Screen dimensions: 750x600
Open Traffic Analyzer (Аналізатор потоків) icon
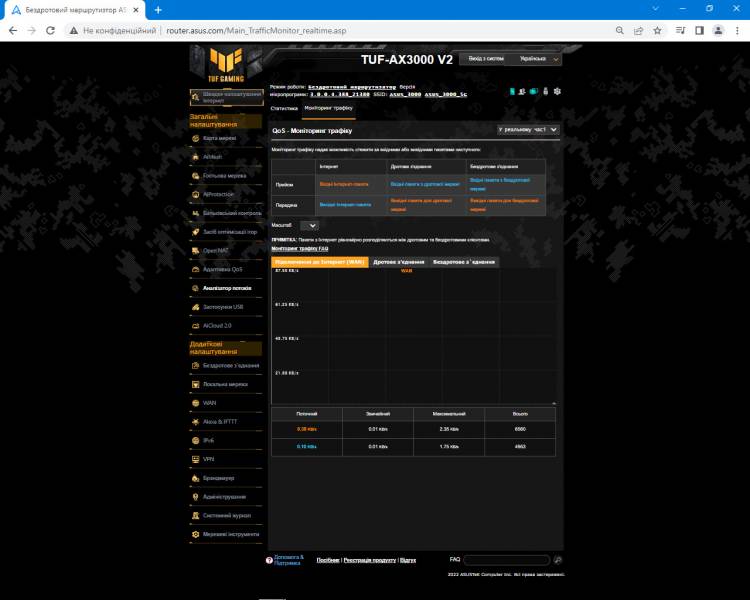point(195,288)
